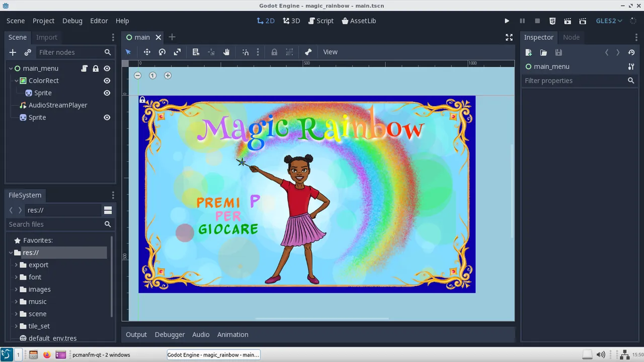Reset canvas zoom to 100%
Screen dimensions: 644x362
click(152, 75)
